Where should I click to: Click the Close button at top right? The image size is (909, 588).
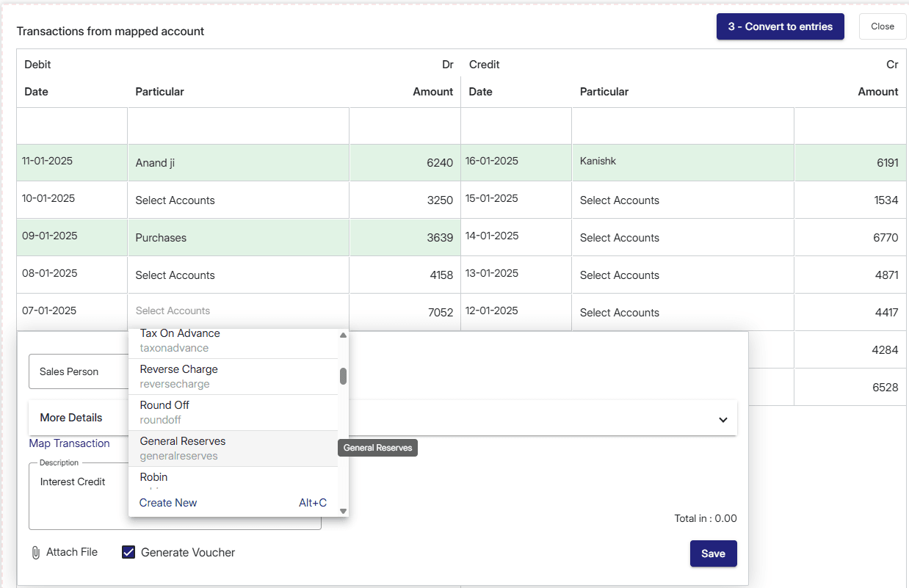click(882, 26)
